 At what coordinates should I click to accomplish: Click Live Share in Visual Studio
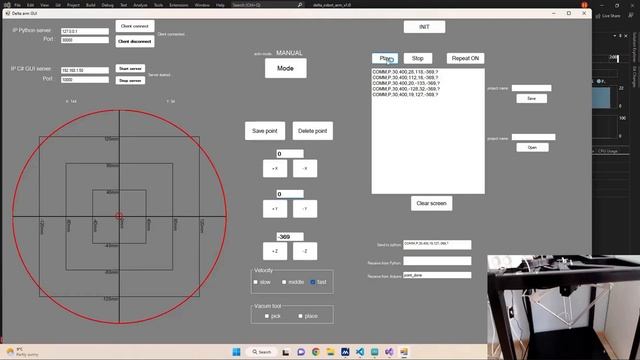pos(608,16)
